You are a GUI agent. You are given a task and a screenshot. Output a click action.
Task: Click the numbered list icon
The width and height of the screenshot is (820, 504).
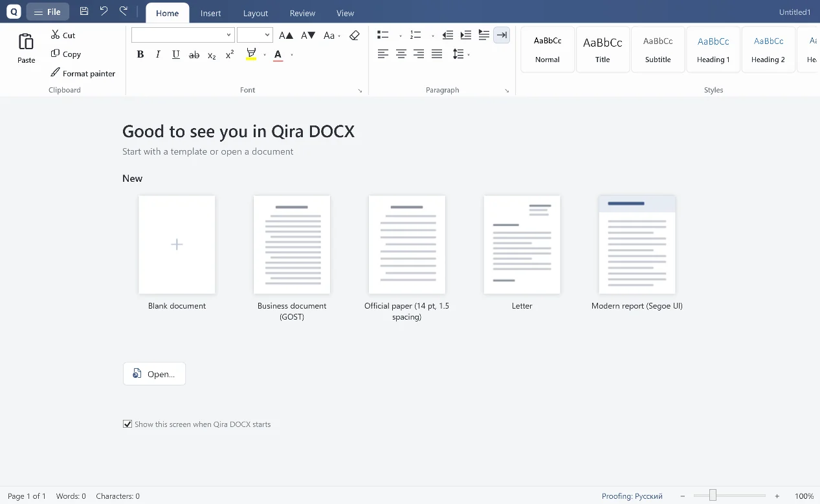click(416, 35)
